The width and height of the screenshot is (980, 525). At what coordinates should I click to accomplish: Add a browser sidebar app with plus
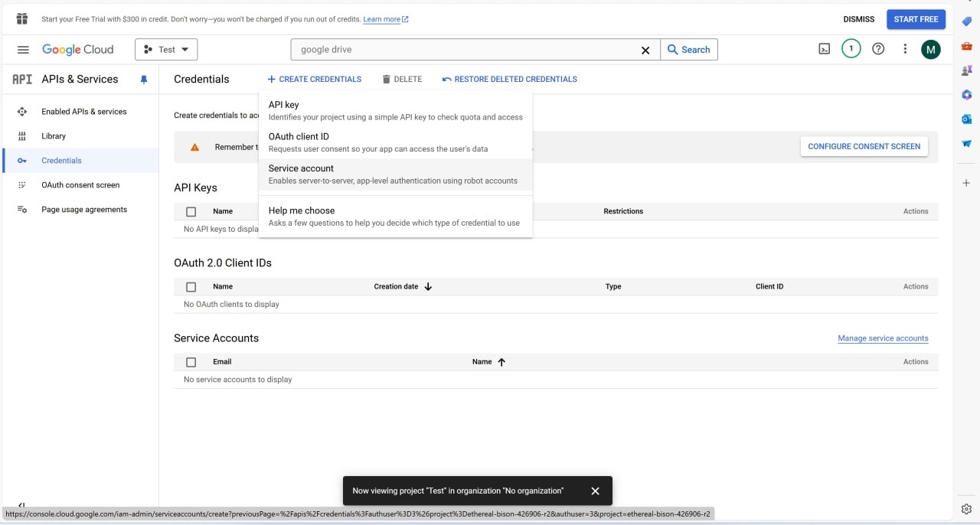966,183
